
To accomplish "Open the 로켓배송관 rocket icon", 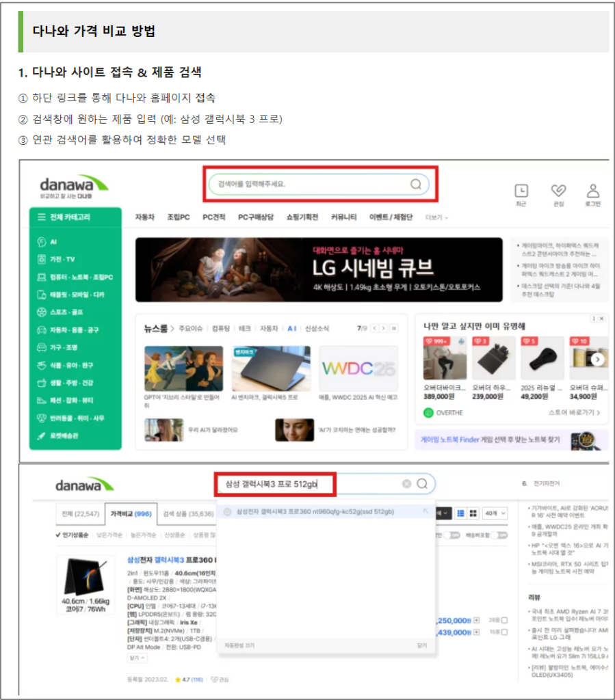I will (x=42, y=435).
